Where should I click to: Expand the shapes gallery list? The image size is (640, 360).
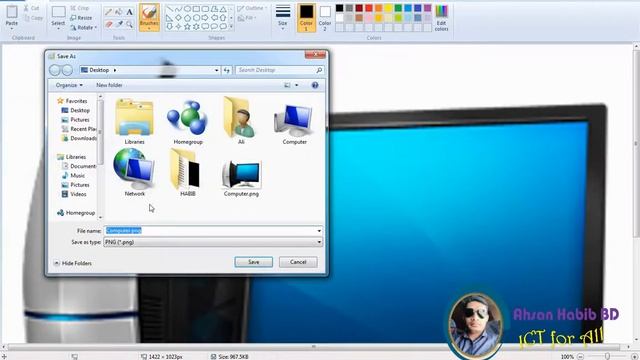tap(231, 27)
